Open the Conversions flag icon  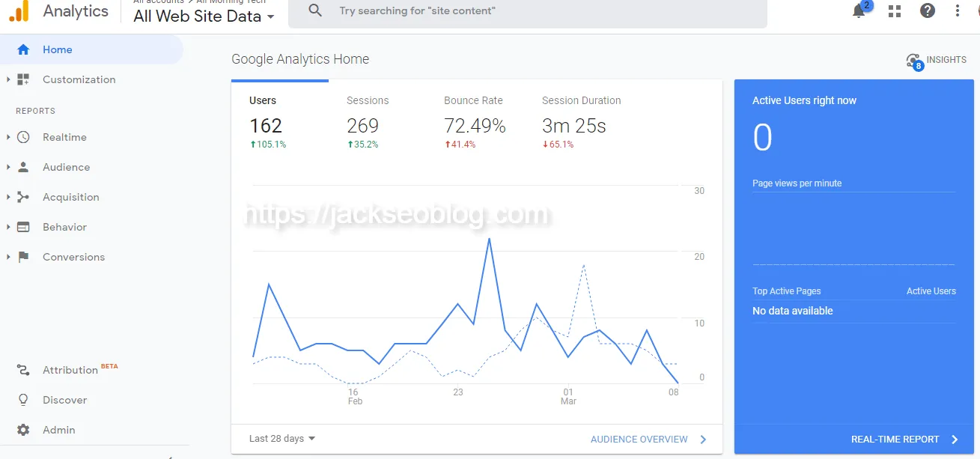[23, 257]
